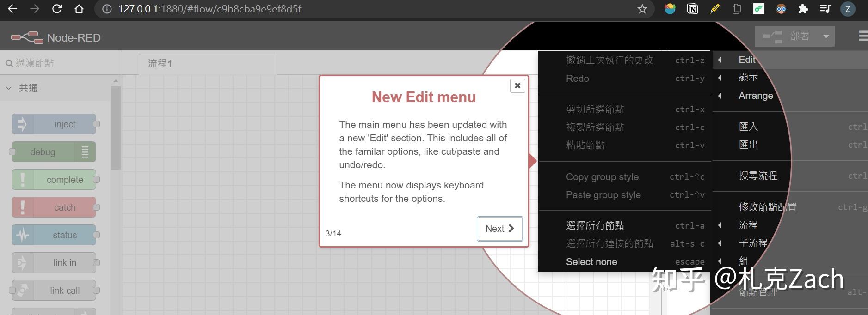Open the media playlist control icon
868x315 pixels.
[825, 9]
